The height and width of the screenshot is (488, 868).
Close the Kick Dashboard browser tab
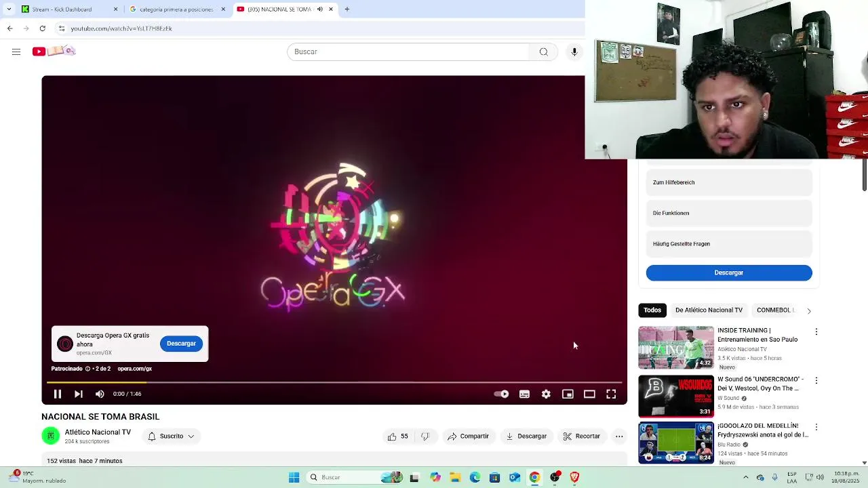pos(115,9)
